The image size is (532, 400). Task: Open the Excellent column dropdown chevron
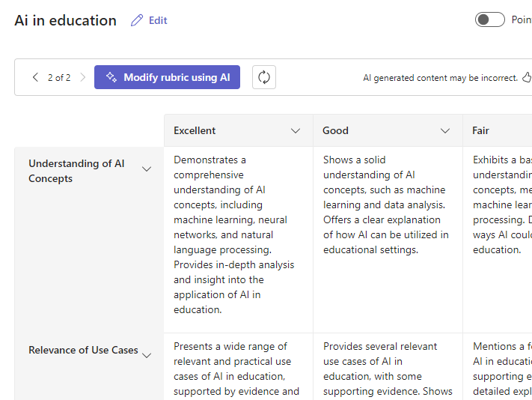[296, 131]
